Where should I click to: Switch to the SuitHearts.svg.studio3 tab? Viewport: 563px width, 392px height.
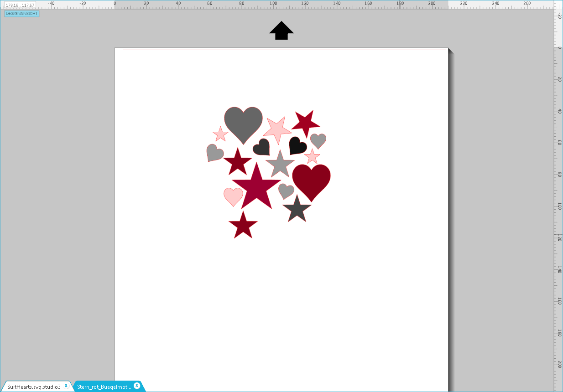coord(34,386)
